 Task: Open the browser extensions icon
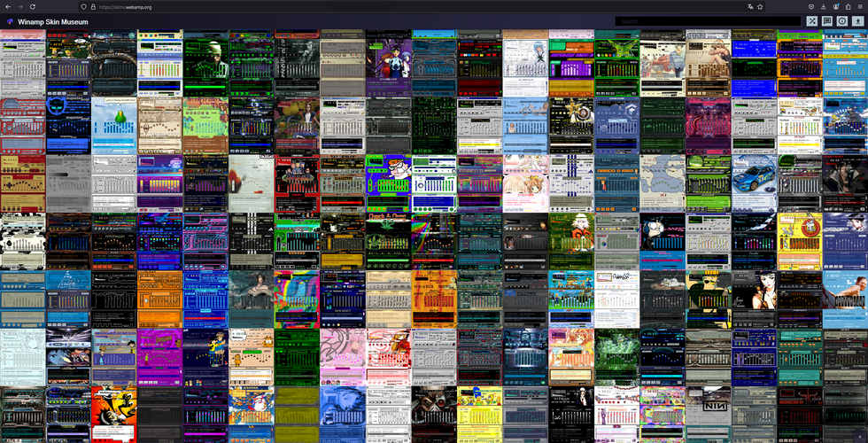coord(849,7)
